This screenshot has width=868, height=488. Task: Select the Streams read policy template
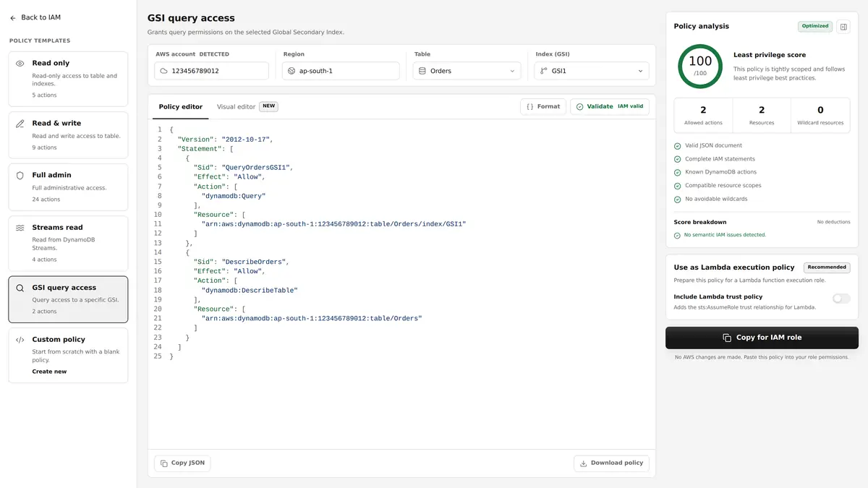pos(68,242)
